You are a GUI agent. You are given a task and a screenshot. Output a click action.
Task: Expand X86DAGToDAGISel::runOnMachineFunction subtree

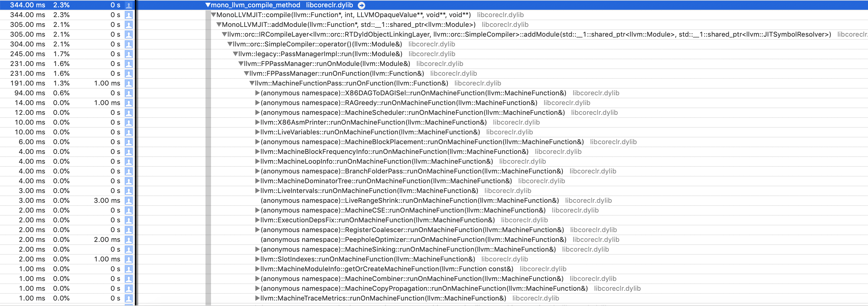(x=258, y=93)
